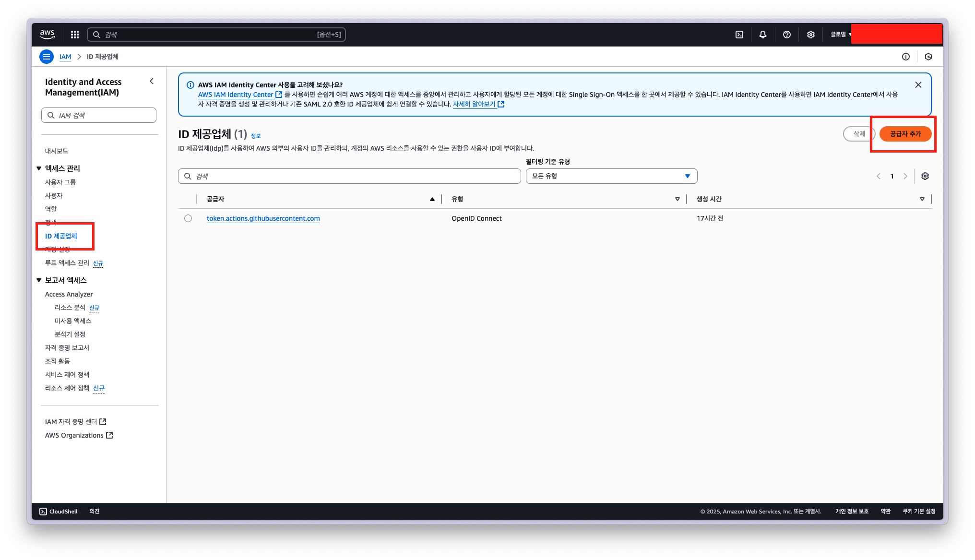Image resolution: width=975 pixels, height=560 pixels.
Task: Select the token.actions.githubusercontent.com radio button
Action: point(188,218)
